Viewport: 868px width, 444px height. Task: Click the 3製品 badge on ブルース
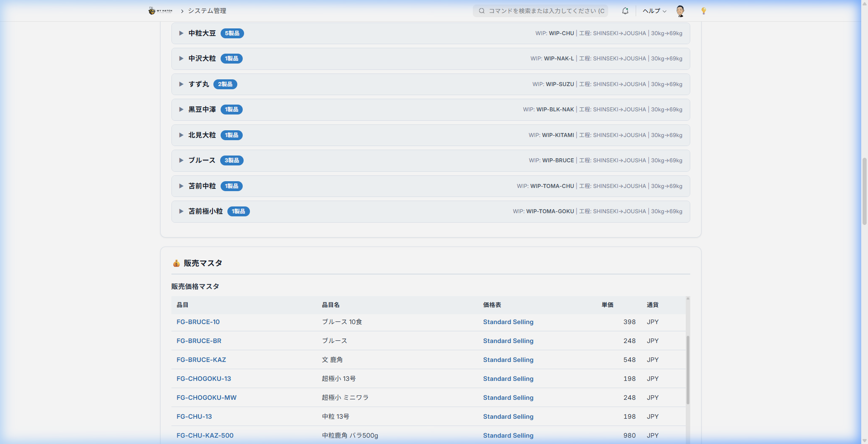click(x=231, y=160)
